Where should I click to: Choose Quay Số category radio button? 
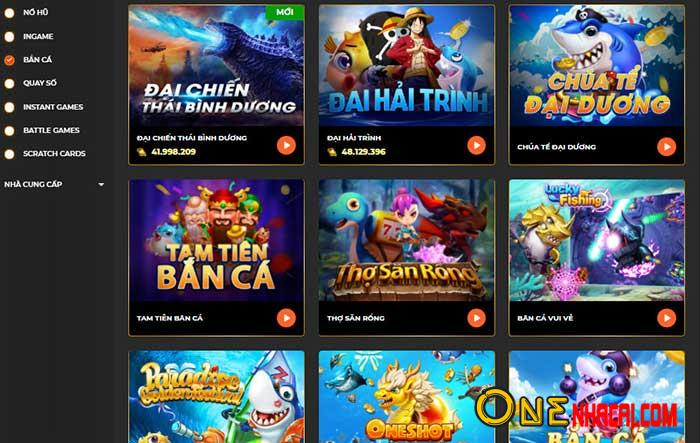click(9, 84)
